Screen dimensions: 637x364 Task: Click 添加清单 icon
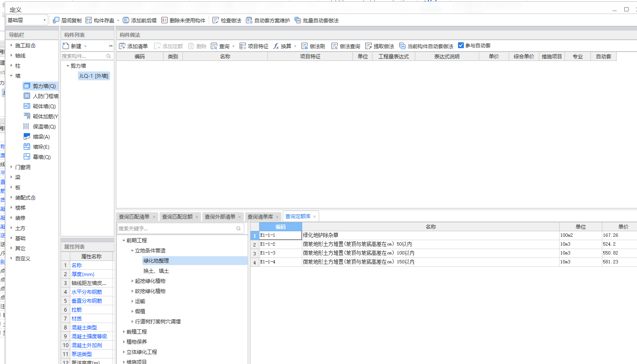[x=122, y=46]
